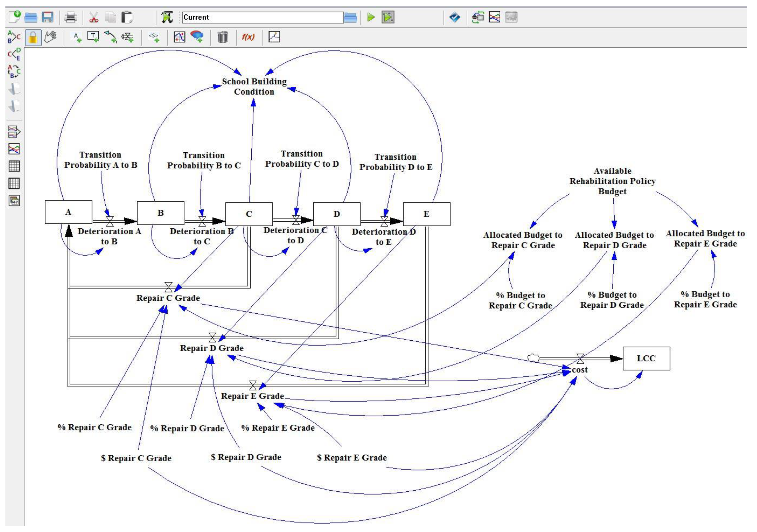The image size is (757, 532).
Task: Open the Comment creation tool
Action: pos(197,37)
